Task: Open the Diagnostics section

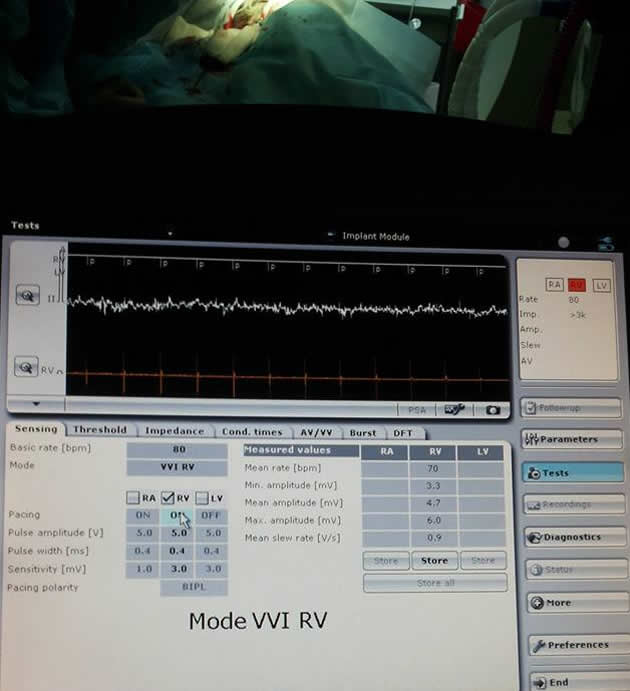Action: point(575,537)
